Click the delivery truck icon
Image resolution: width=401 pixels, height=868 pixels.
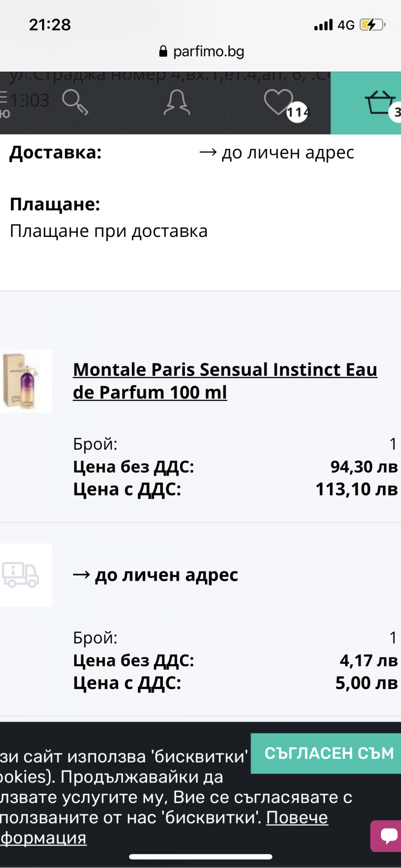[x=21, y=575]
